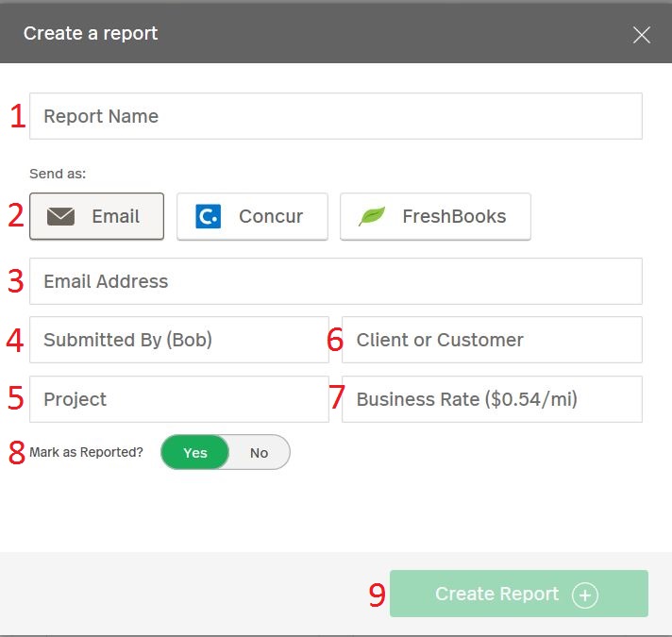Screen dimensions: 672x637
Task: Choose FreshBooks as the send option
Action: (x=435, y=216)
